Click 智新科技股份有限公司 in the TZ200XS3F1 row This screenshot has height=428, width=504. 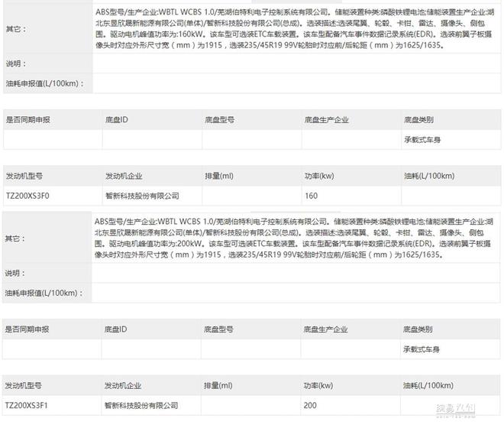click(x=141, y=405)
